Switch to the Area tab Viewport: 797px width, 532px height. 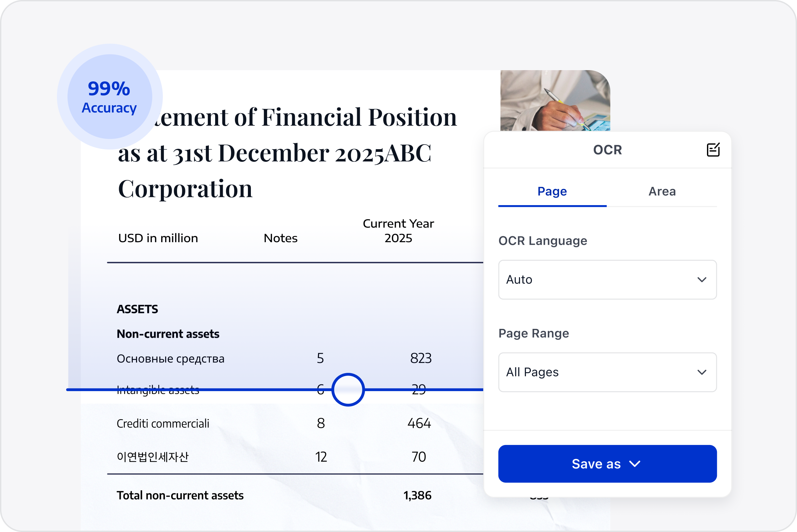pyautogui.click(x=662, y=192)
